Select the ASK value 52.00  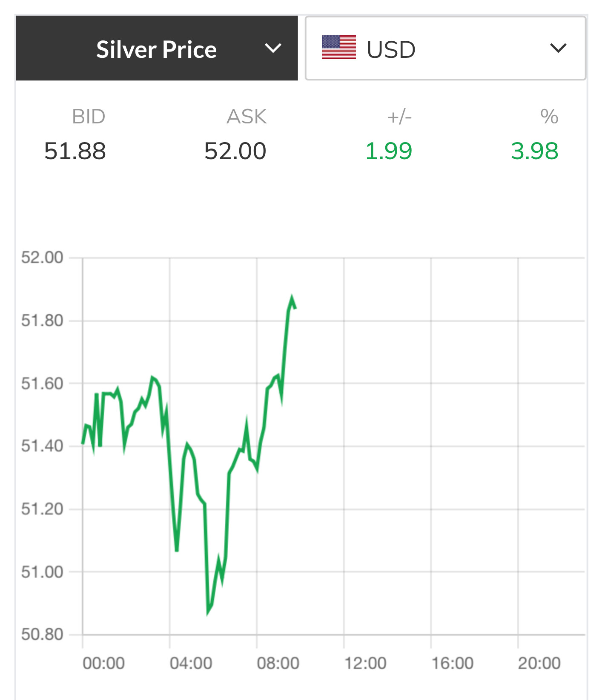coord(235,151)
